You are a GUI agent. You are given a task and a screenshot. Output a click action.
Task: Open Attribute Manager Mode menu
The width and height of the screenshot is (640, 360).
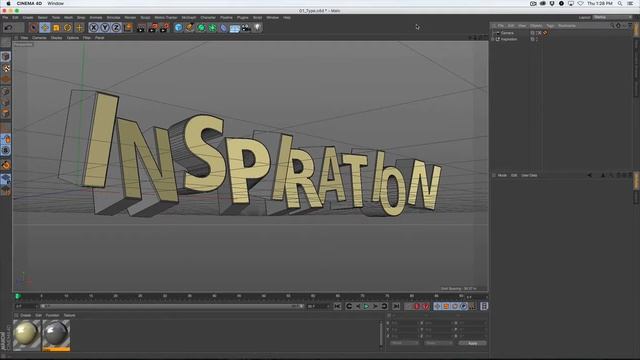(x=502, y=175)
